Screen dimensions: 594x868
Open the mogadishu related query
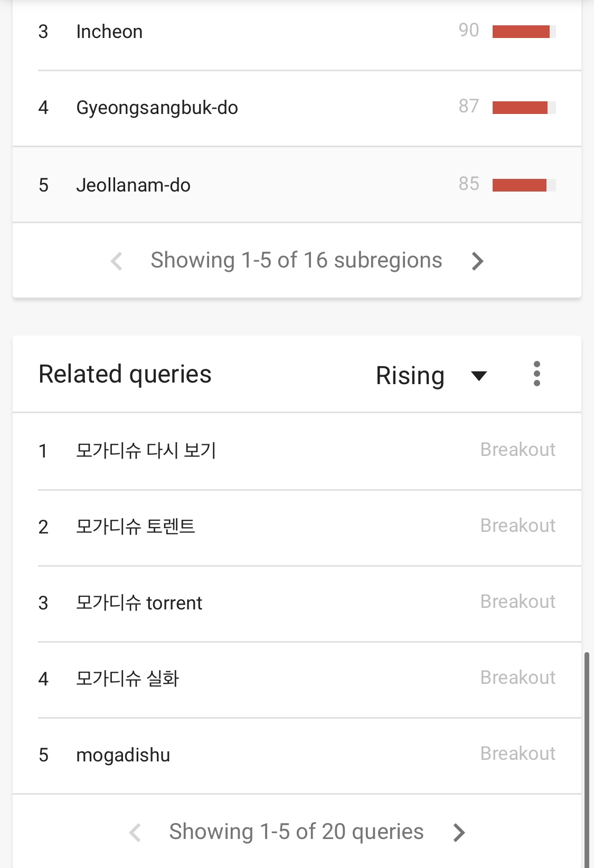[x=123, y=755]
